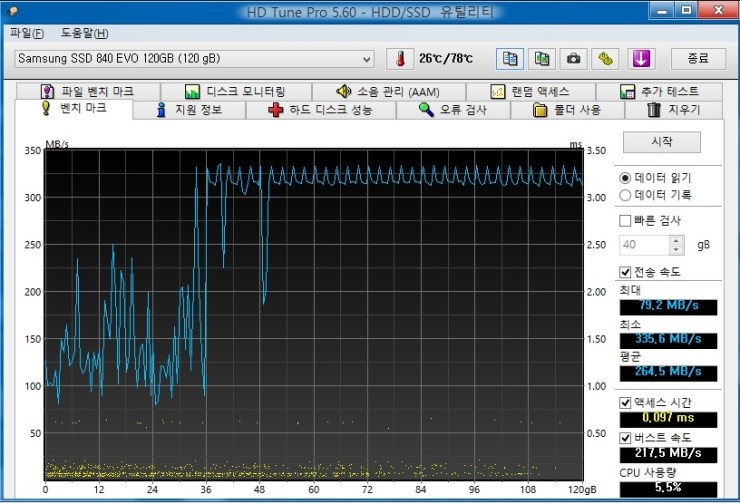The image size is (740, 504).
Task: Click the camera save screenshot icon
Action: click(573, 59)
